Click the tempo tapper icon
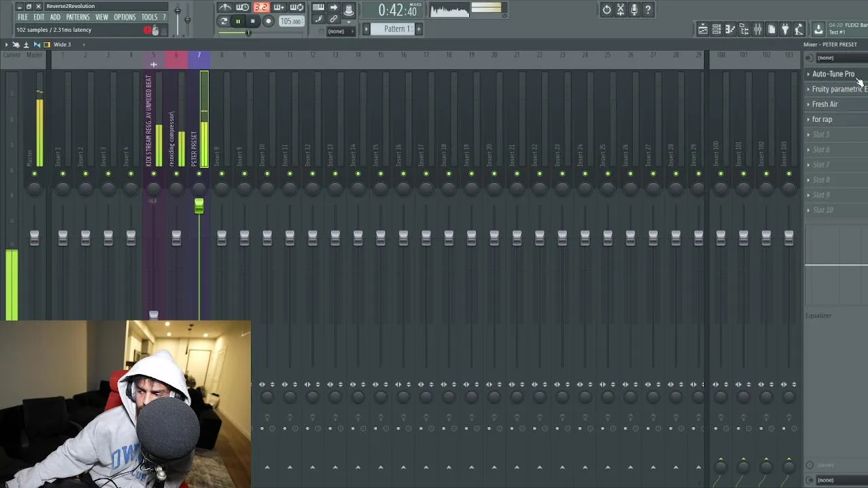The height and width of the screenshot is (488, 868). 799,29
